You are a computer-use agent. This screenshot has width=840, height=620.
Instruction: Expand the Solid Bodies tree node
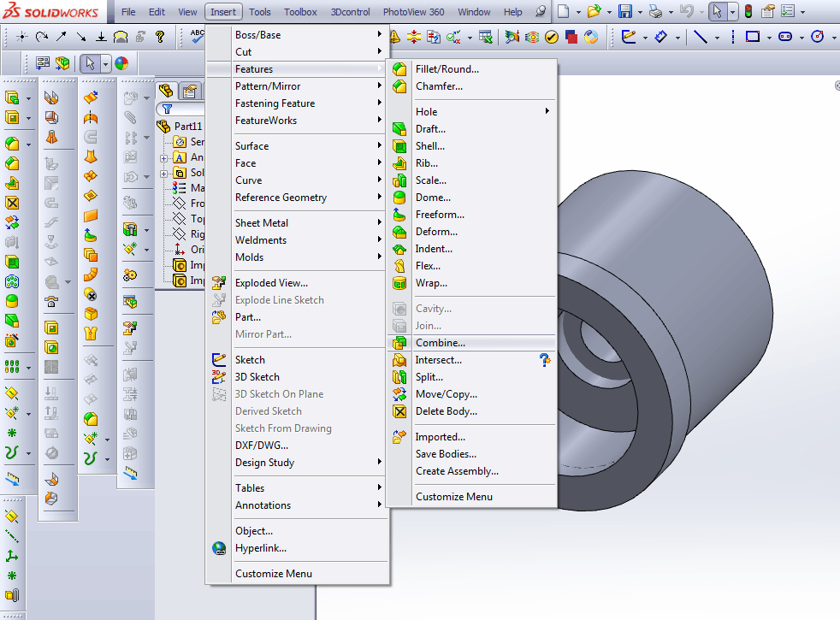pos(164,174)
